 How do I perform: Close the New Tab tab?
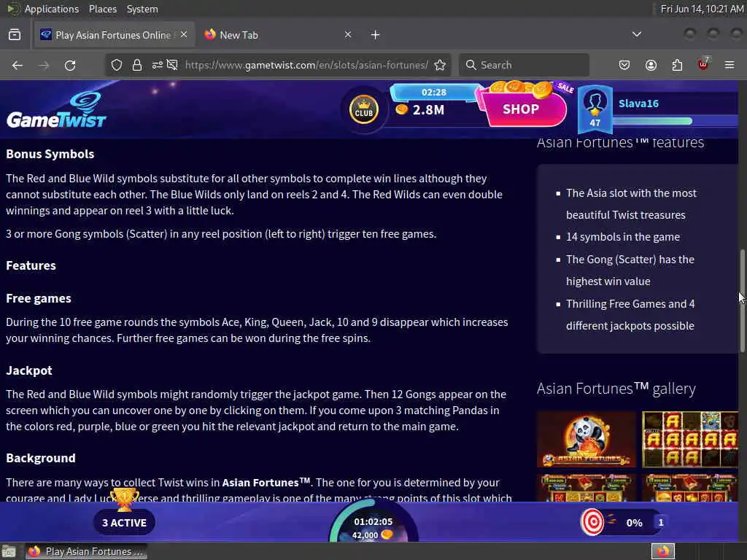348,35
